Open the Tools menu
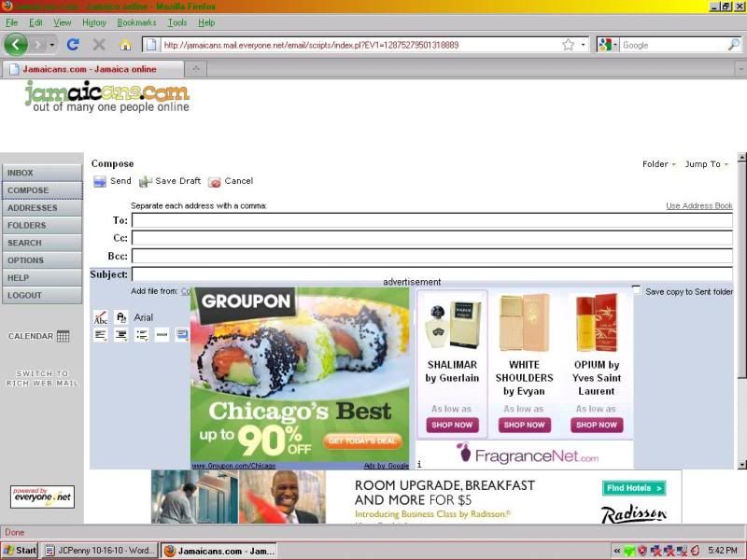The height and width of the screenshot is (560, 747). click(177, 22)
